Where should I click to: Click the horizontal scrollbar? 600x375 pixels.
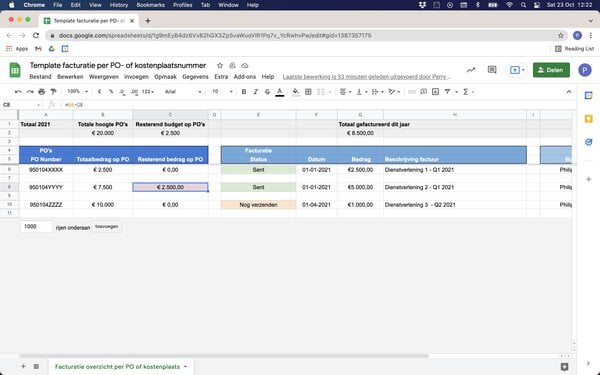(x=224, y=356)
